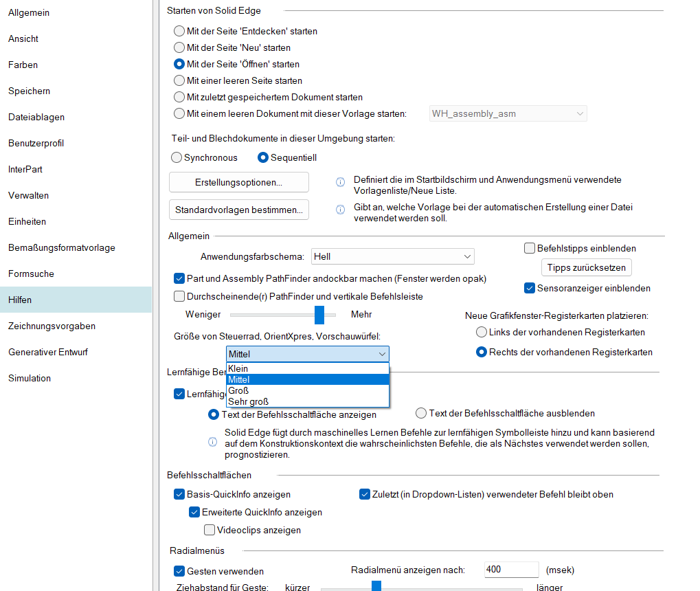This screenshot has height=591, width=700.
Task: Choose Sequentiell environment radio button
Action: coord(263,157)
